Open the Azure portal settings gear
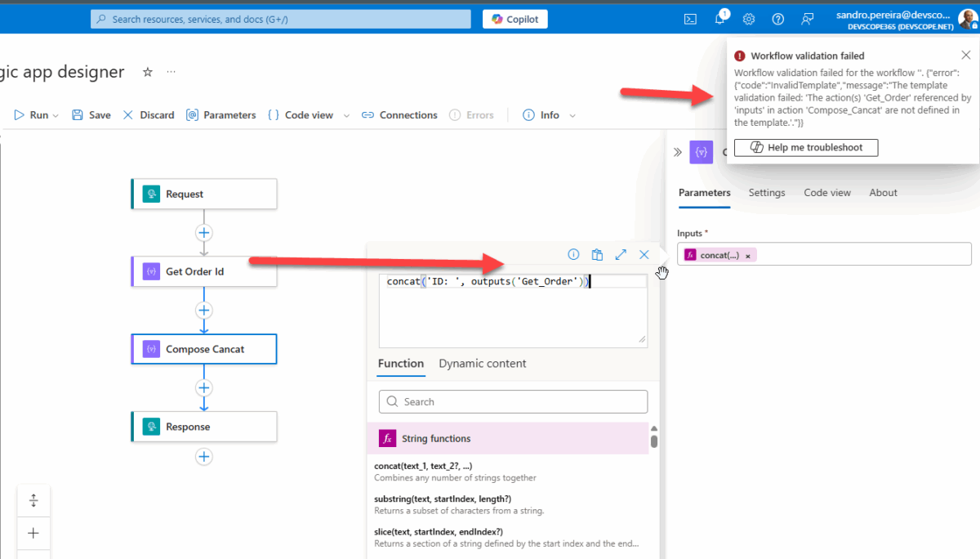 tap(749, 19)
